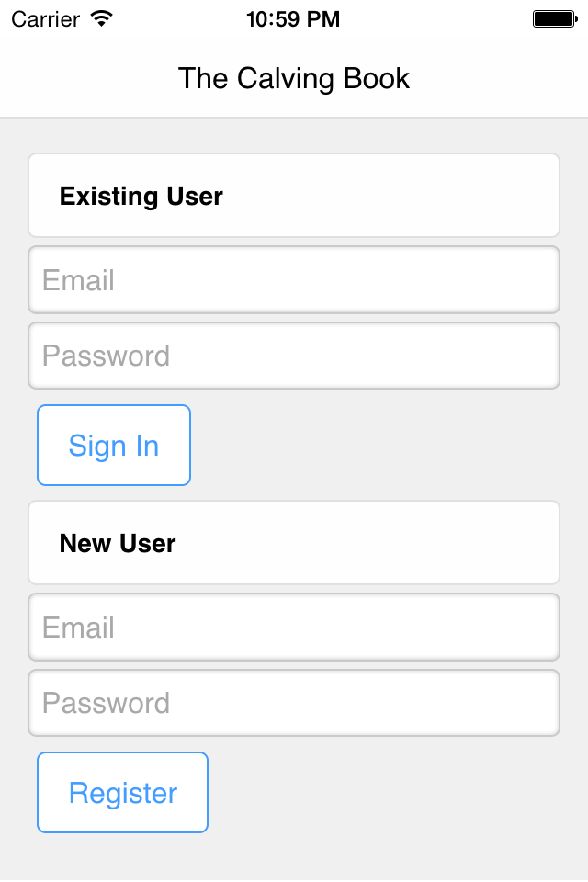Tap the 10:59 PM clock
Screen dimensions: 588x882
tap(293, 18)
